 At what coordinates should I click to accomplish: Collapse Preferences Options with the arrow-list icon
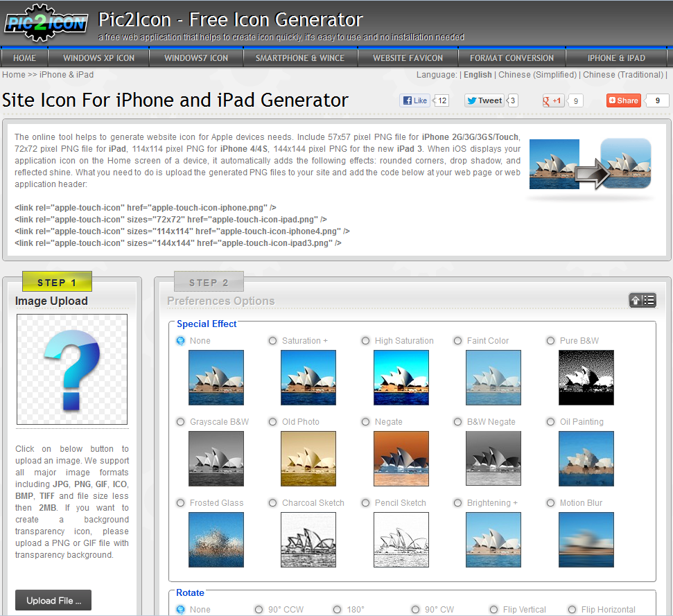click(642, 300)
